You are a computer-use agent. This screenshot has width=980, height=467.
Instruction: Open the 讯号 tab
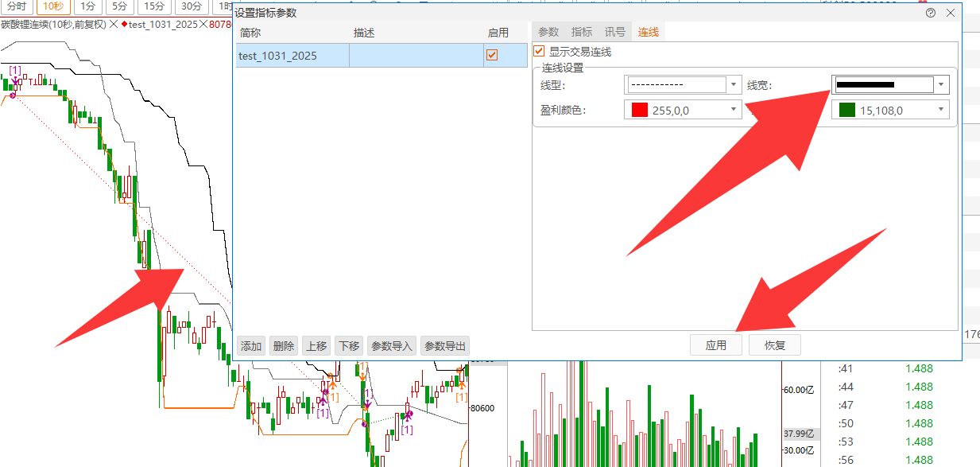(x=614, y=33)
